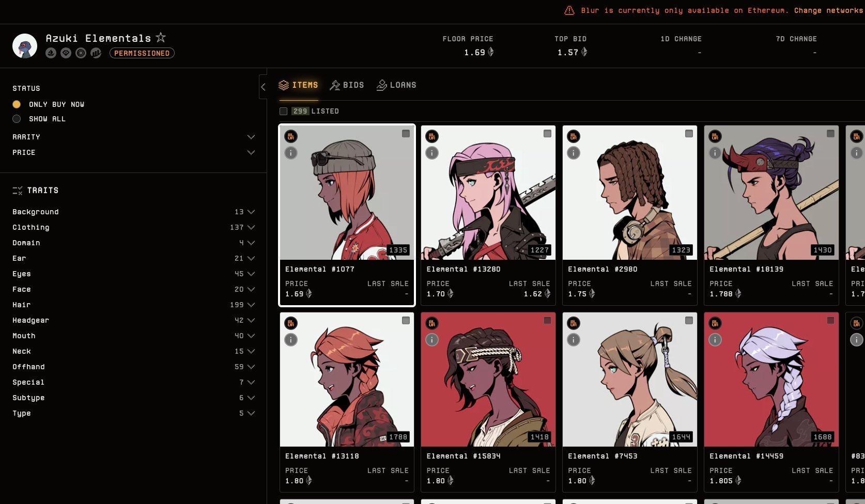865x504 pixels.
Task: Switch to the Bids tab
Action: pyautogui.click(x=347, y=85)
